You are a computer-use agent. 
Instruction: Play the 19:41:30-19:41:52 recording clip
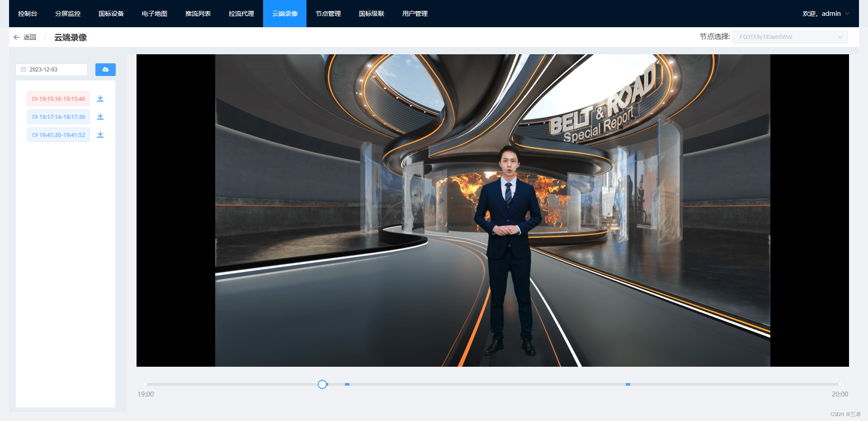[x=58, y=135]
